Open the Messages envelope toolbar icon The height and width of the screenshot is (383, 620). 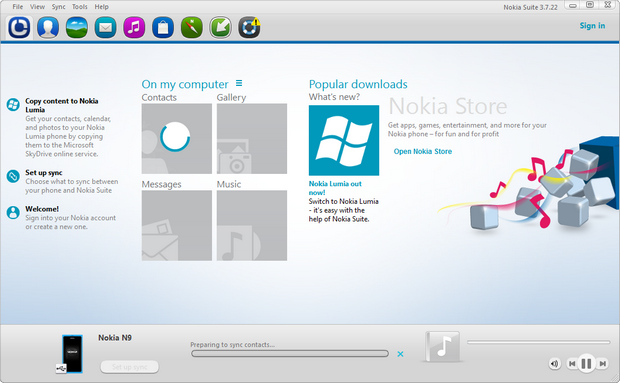point(105,27)
